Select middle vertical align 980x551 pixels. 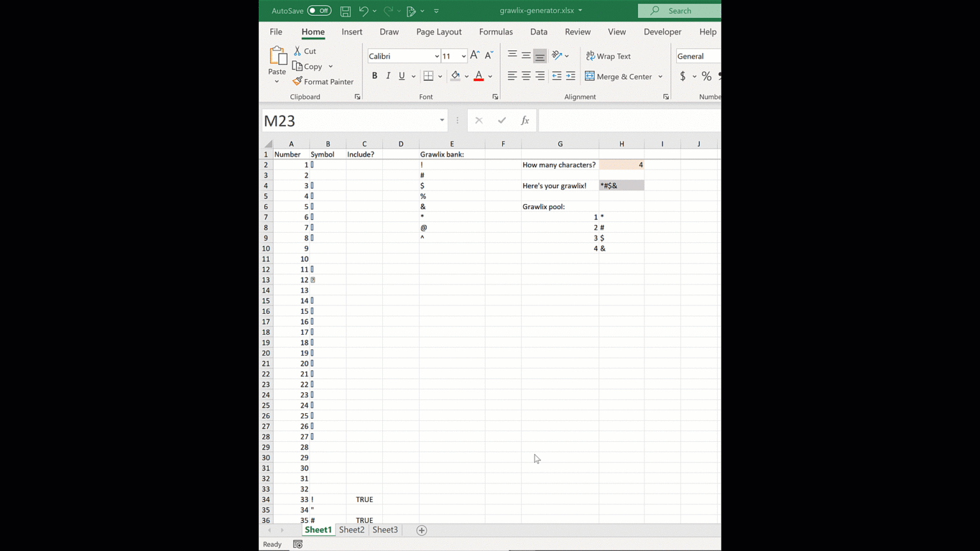(526, 55)
